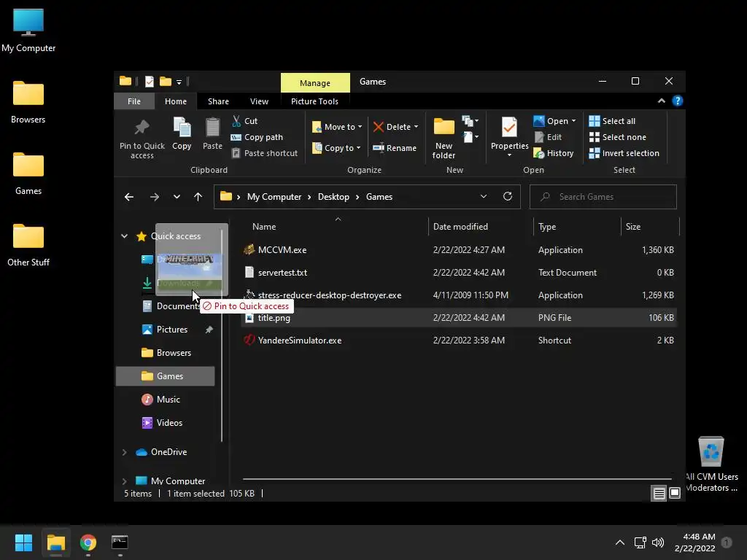The image size is (747, 560).
Task: Go up one folder level
Action: coord(198,197)
